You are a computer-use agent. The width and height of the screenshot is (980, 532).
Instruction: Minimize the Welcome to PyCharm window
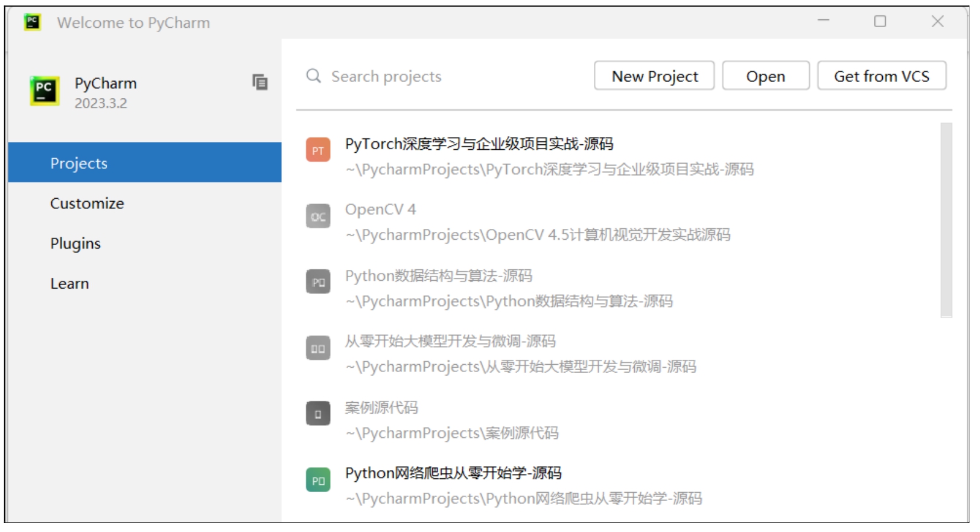[824, 22]
